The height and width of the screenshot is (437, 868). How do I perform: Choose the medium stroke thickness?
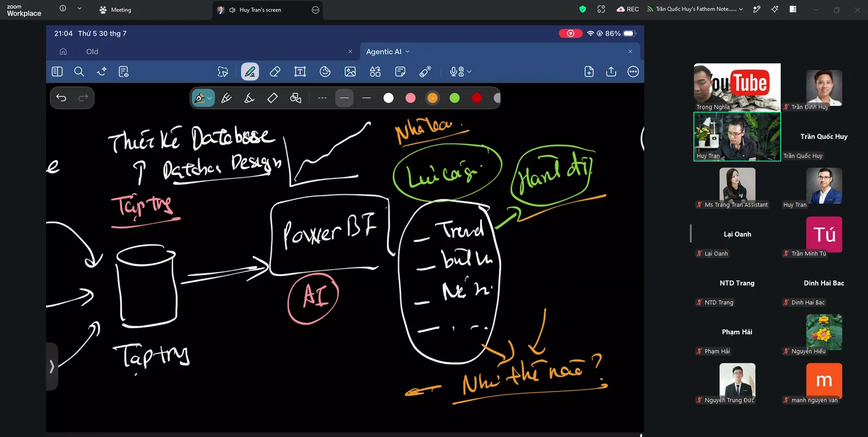click(344, 98)
